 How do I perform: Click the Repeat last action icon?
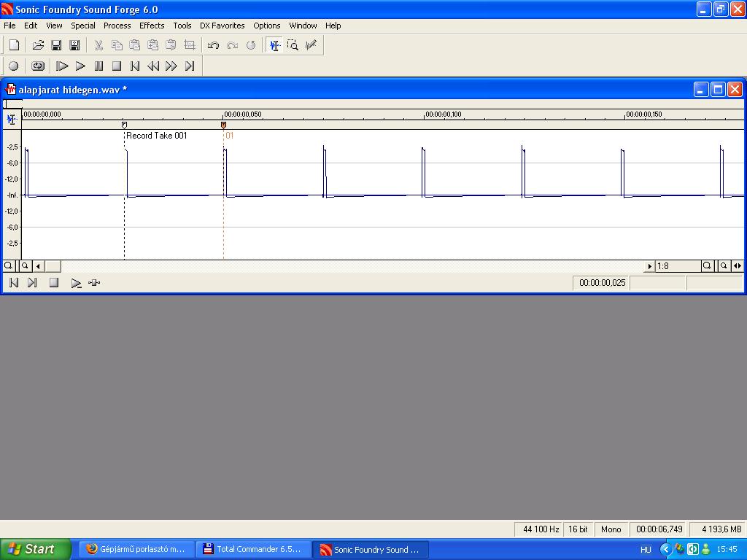pos(251,45)
